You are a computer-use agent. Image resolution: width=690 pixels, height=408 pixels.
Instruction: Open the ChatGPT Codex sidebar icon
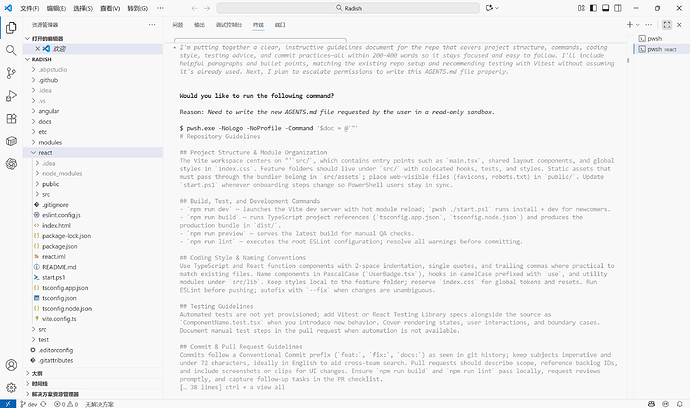(x=12, y=165)
